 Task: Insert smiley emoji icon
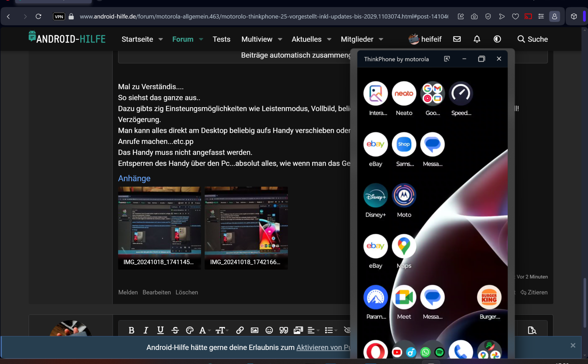[269, 330]
